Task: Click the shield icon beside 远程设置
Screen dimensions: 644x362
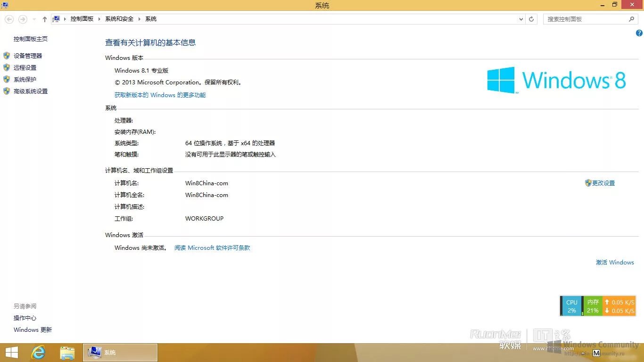Action: coord(7,67)
